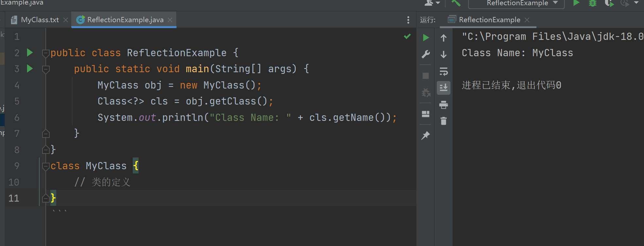644x246 pixels.
Task: Click 'println' in line 6
Action: [x=183, y=118]
